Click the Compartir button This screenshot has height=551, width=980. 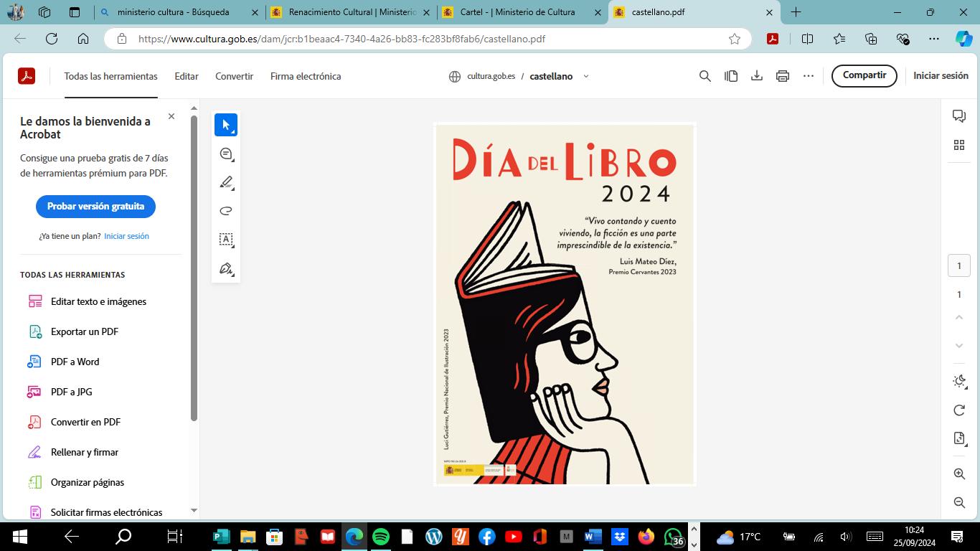click(864, 75)
